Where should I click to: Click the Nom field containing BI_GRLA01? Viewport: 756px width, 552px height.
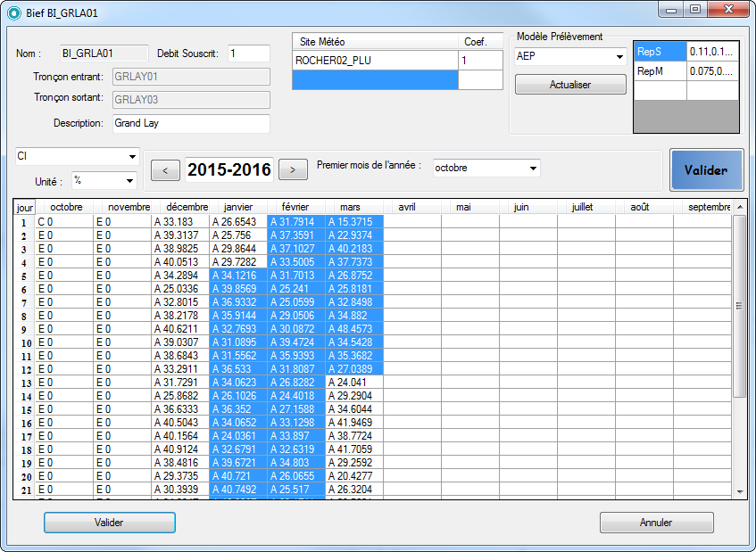[x=104, y=54]
